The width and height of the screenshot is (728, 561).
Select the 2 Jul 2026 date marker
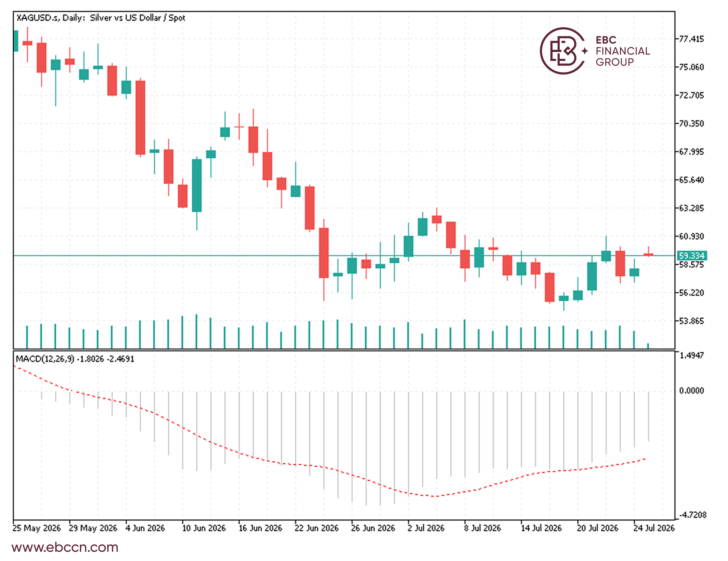[x=426, y=528]
